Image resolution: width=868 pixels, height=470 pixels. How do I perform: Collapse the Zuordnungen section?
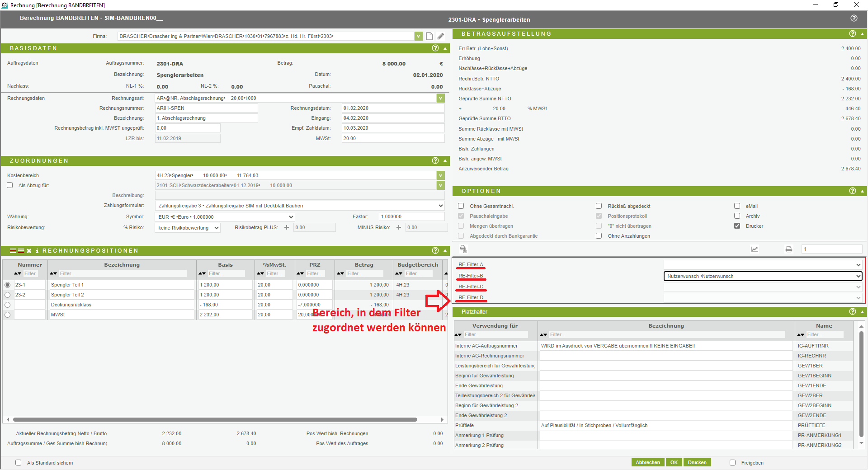pyautogui.click(x=445, y=161)
